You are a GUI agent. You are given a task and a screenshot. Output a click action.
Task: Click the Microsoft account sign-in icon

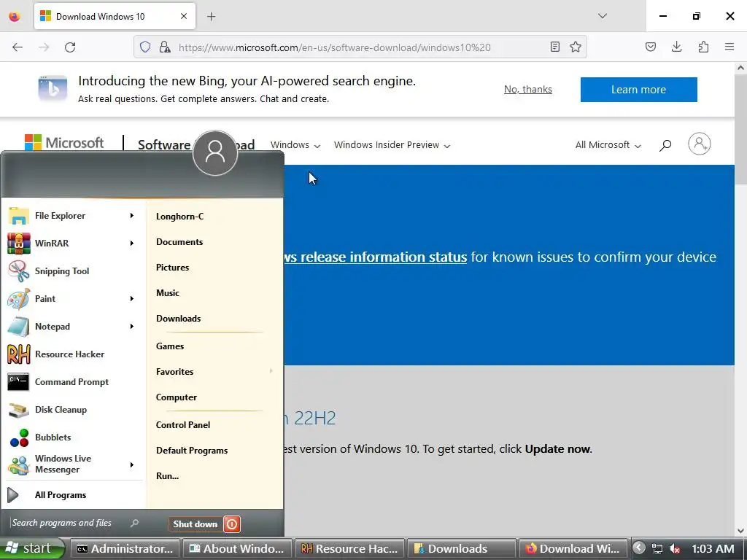[x=700, y=144]
